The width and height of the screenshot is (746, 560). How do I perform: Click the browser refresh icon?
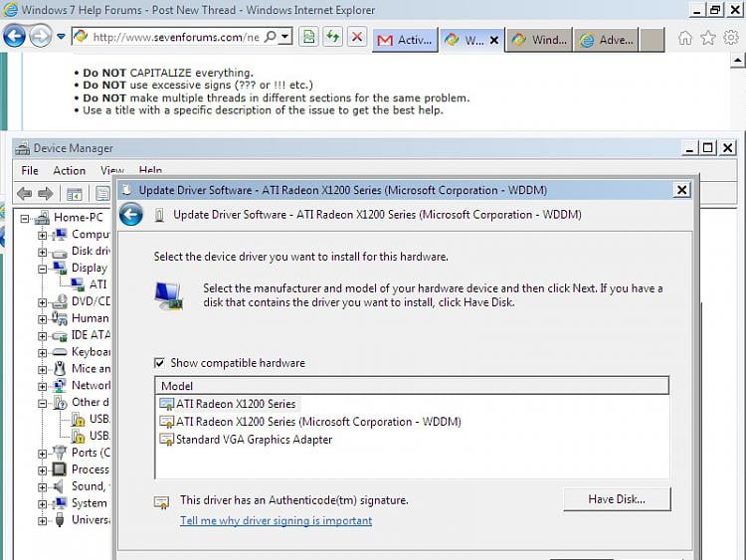tap(333, 37)
